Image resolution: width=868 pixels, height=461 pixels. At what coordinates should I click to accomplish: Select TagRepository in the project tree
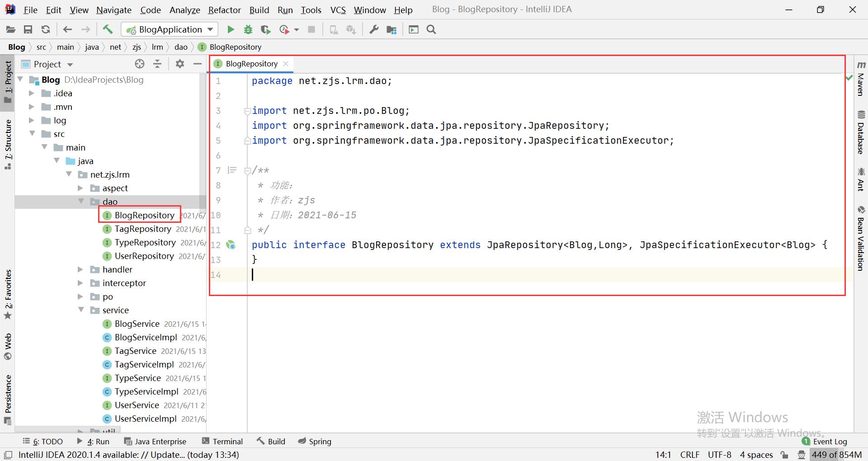pos(143,229)
